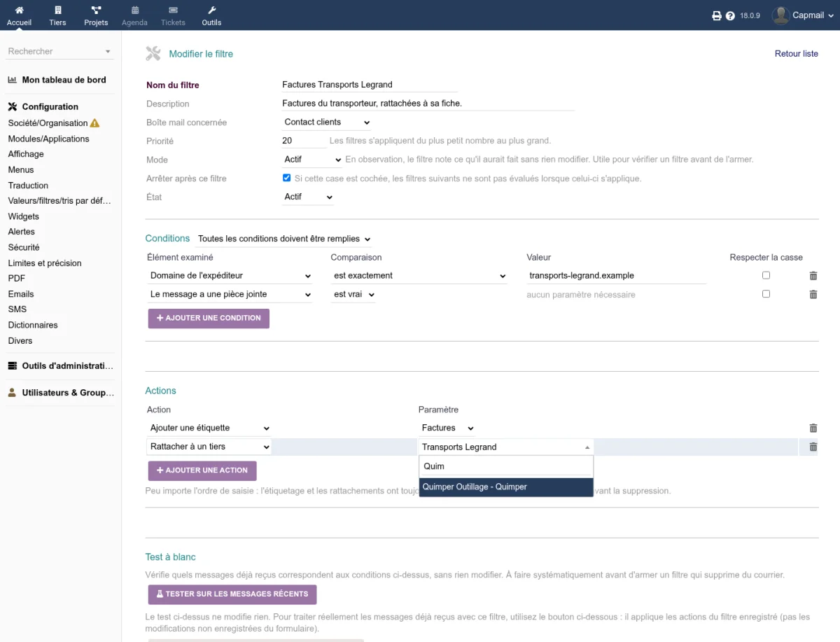The image size is (840, 642).
Task: Delete the sender domain condition row
Action: (813, 276)
